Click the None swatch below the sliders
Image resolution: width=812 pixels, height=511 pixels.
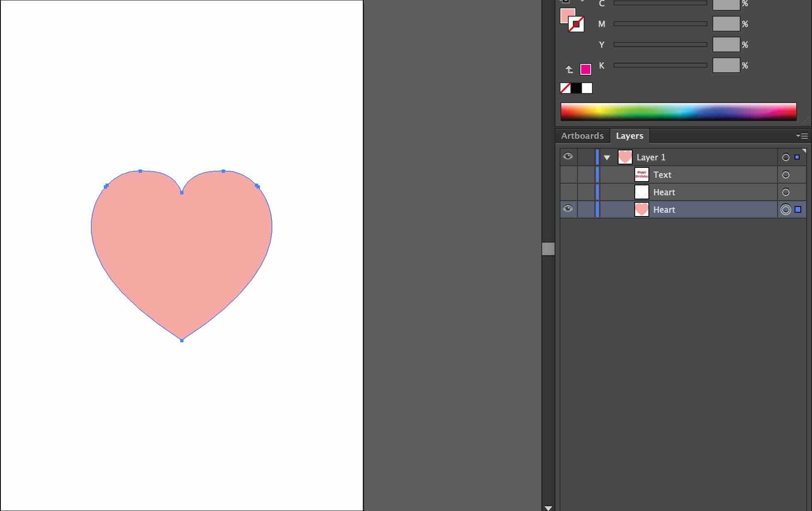[x=565, y=88]
